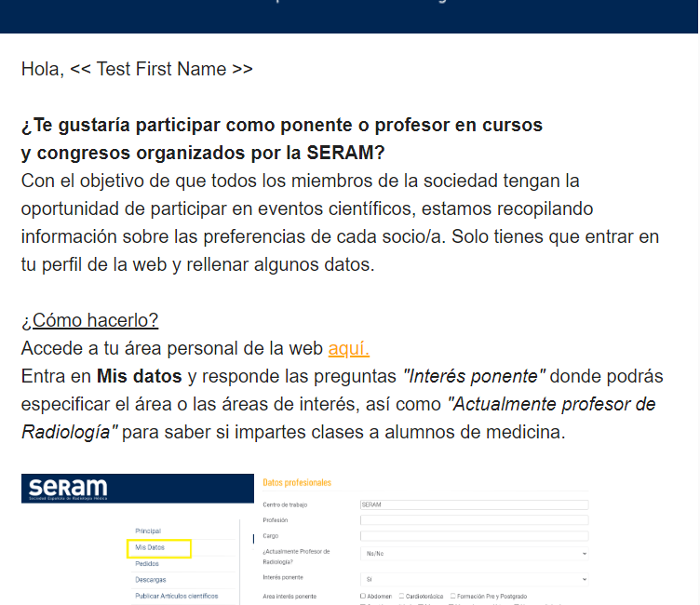Enable the Formación Pre y Postgrado checkbox
Image resolution: width=700 pixels, height=605 pixels.
pyautogui.click(x=453, y=596)
